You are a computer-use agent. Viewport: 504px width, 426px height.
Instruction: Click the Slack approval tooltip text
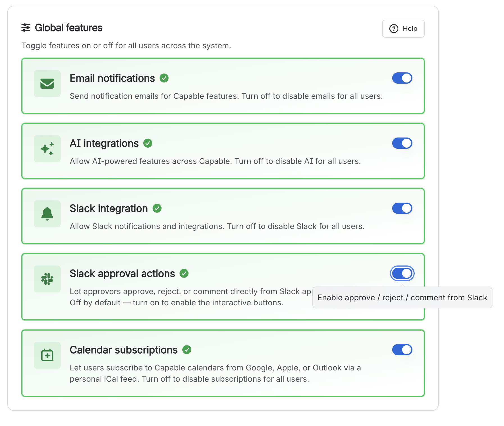pyautogui.click(x=402, y=297)
